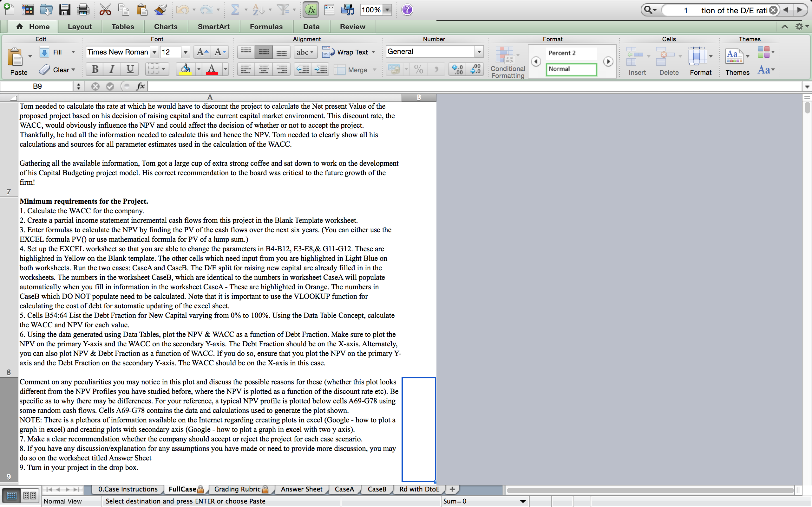This screenshot has height=507, width=812.
Task: Click the Save floppy disk icon
Action: click(64, 10)
